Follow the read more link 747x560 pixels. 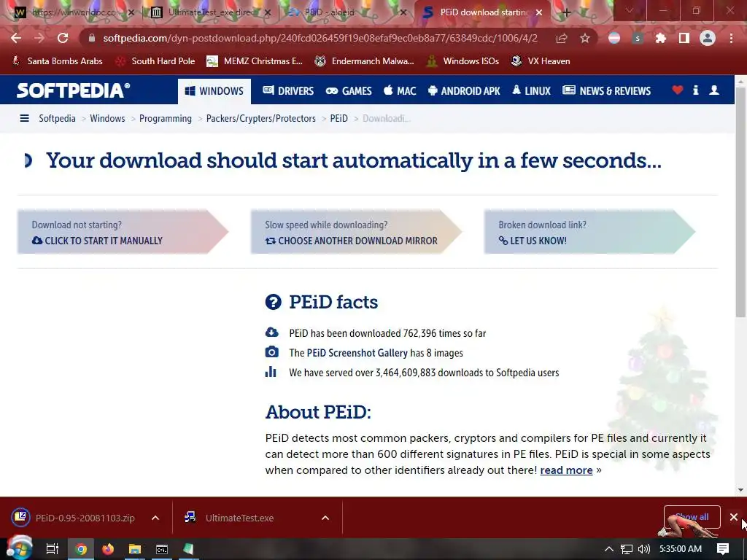(566, 470)
